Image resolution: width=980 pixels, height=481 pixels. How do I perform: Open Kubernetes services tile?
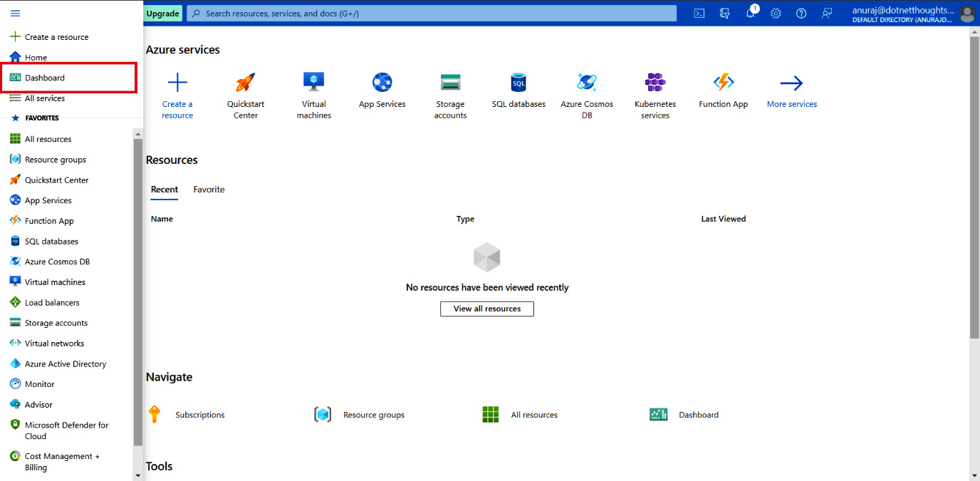click(x=655, y=95)
